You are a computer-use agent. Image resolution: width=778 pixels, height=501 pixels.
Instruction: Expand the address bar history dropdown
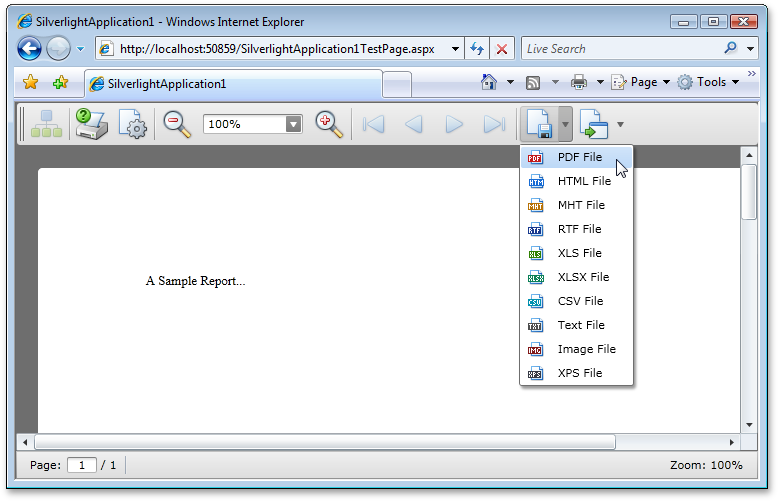coord(455,49)
